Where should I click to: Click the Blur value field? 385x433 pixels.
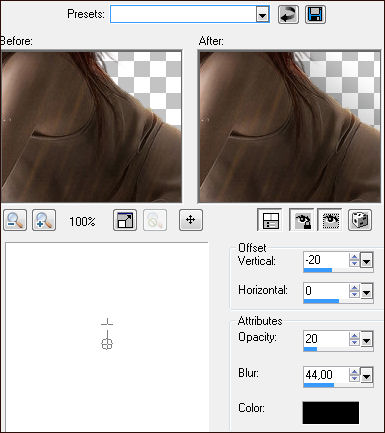326,375
